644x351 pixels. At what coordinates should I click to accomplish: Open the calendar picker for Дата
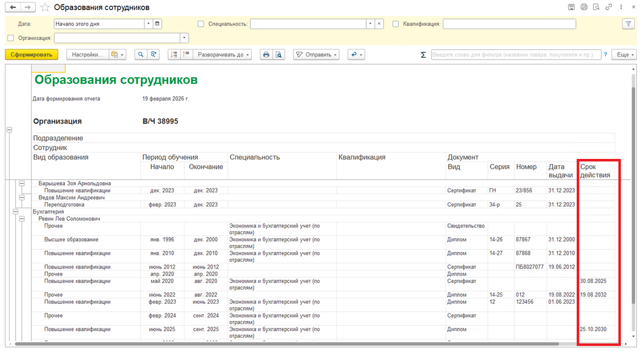(157, 24)
